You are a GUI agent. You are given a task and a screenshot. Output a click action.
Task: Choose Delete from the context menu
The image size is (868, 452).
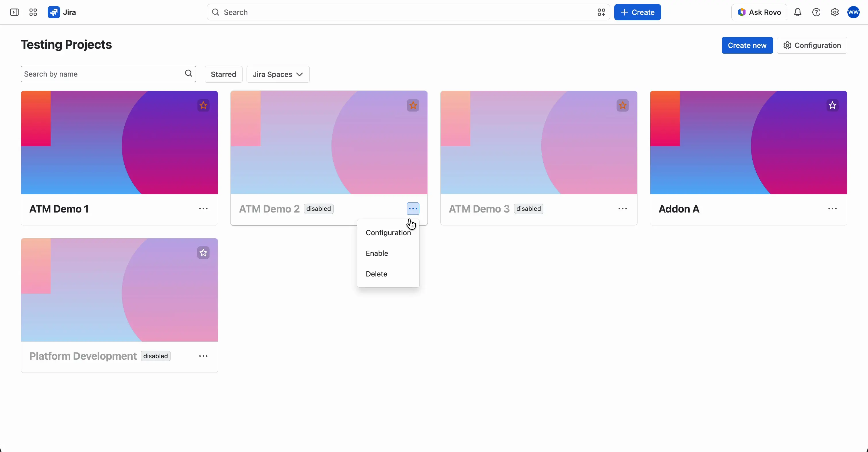pos(388,274)
